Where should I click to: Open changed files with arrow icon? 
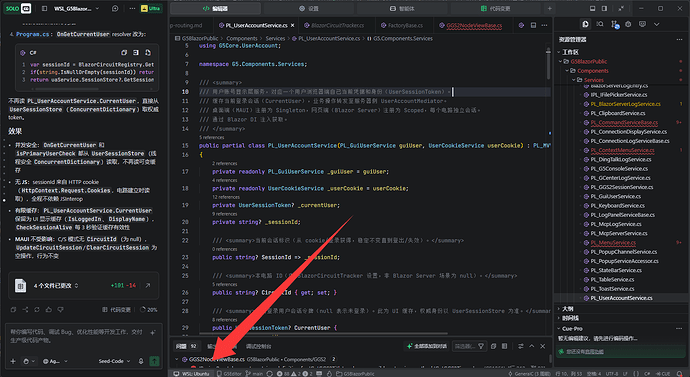click(148, 285)
